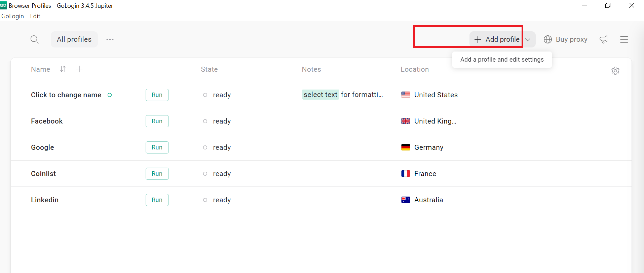Close the GoLogin window
Screen dimensions: 644x273
coord(632,5)
